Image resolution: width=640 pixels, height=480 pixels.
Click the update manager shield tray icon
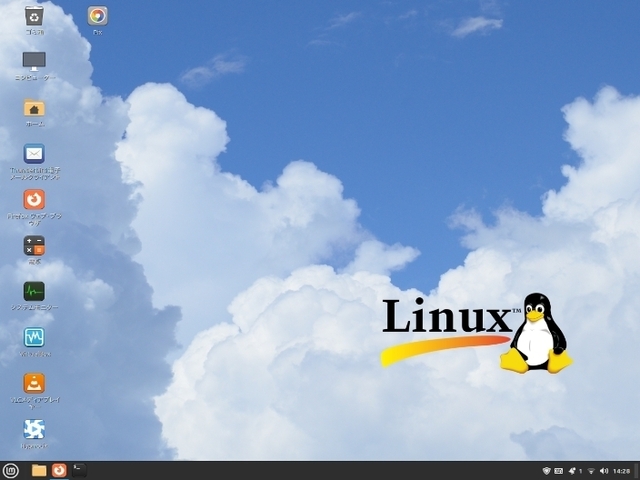[x=547, y=471]
